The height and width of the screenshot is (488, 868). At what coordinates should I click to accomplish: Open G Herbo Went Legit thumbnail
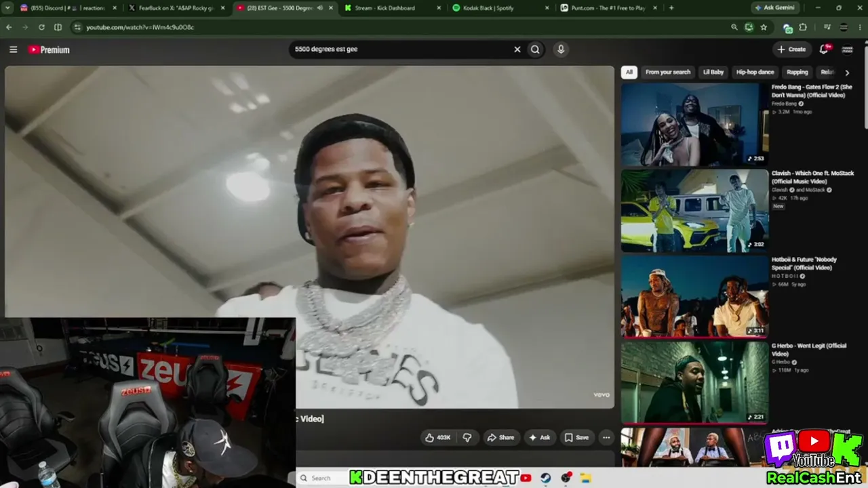[x=694, y=382]
